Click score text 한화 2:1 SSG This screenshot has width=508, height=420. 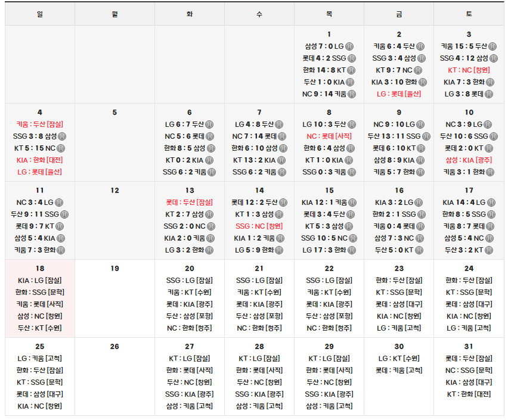394,214
